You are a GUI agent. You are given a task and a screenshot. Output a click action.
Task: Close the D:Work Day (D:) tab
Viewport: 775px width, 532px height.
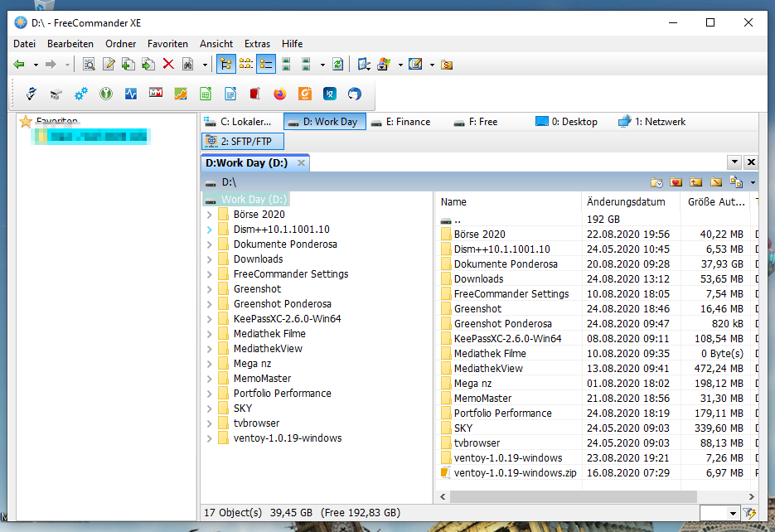pyautogui.click(x=301, y=162)
